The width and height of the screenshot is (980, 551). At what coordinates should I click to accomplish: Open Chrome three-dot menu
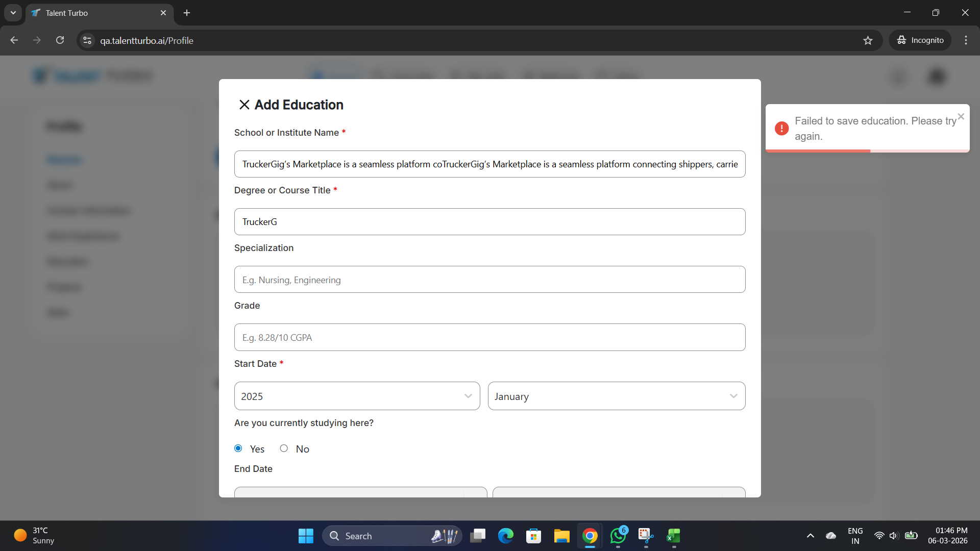(x=966, y=40)
